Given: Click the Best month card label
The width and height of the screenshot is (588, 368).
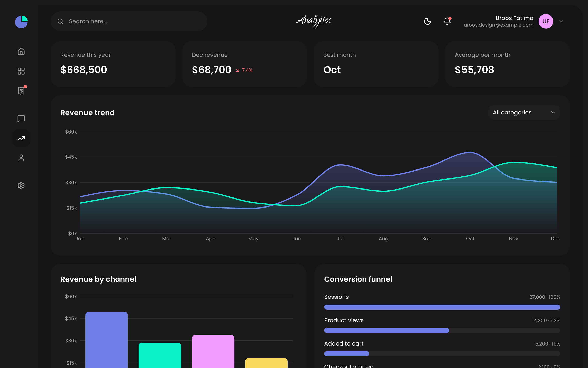Looking at the screenshot, I should (x=340, y=55).
